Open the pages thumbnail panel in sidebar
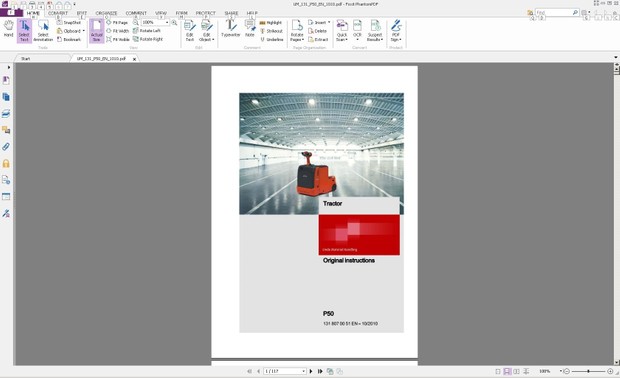The image size is (620, 378). (x=6, y=97)
